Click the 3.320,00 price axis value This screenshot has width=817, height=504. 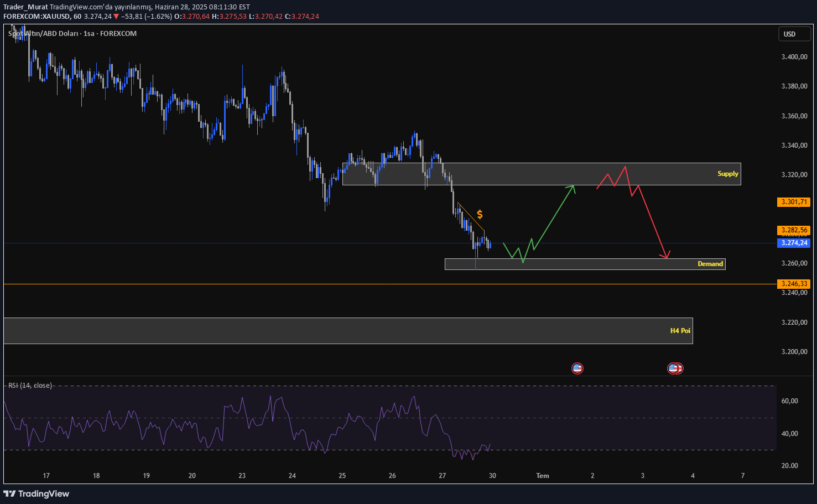[794, 175]
